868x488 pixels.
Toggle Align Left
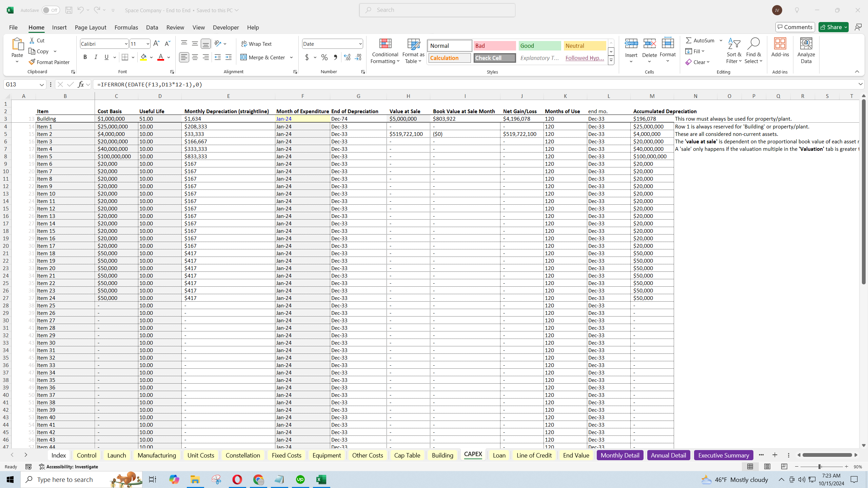coord(184,57)
